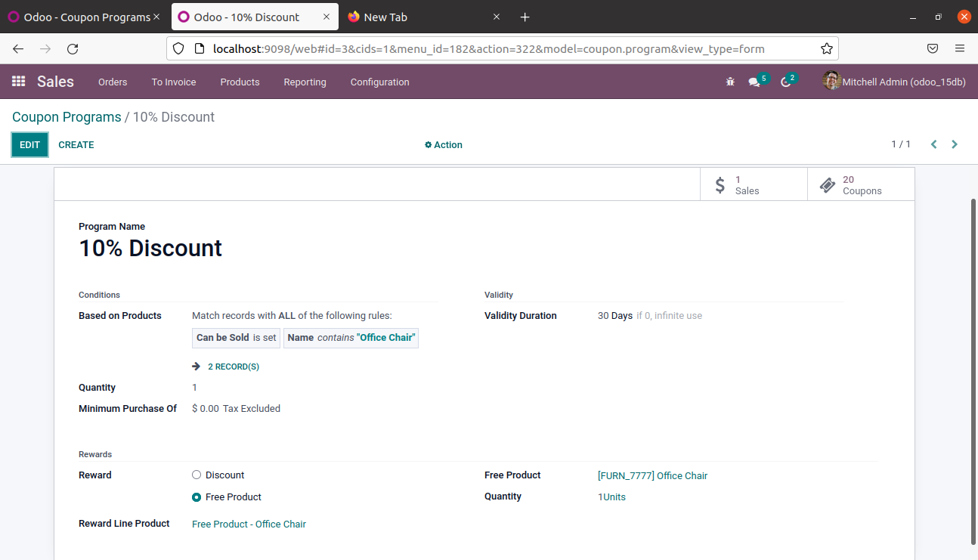Open the Orders menu

[x=113, y=82]
